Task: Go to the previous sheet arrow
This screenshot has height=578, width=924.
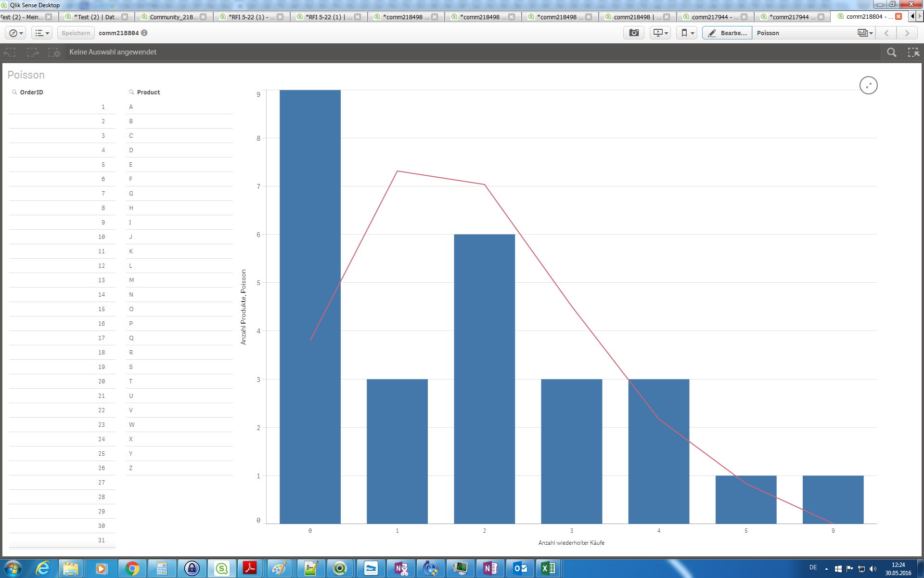Action: click(x=886, y=33)
